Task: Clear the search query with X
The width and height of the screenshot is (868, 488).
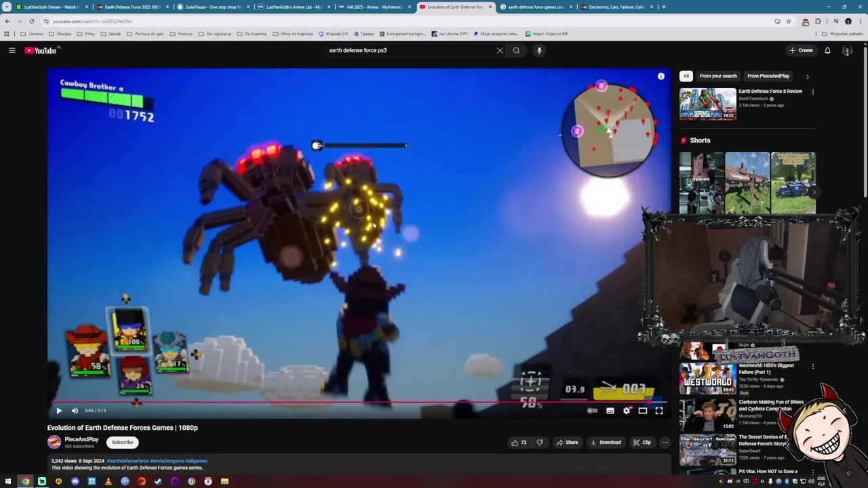Action: point(500,50)
